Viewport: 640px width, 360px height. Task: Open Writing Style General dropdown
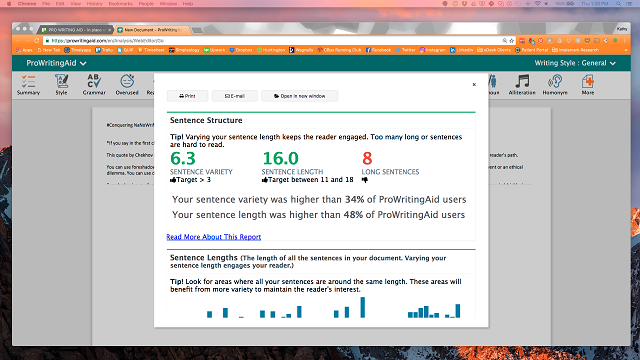[x=575, y=63]
